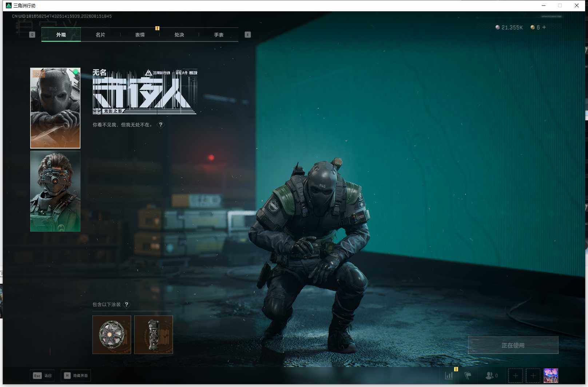Select the masked 守夜人 skin thumbnail

[55, 108]
